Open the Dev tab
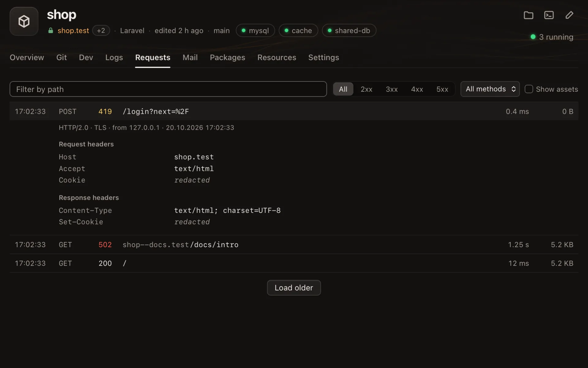Image resolution: width=588 pixels, height=368 pixels. (x=86, y=57)
